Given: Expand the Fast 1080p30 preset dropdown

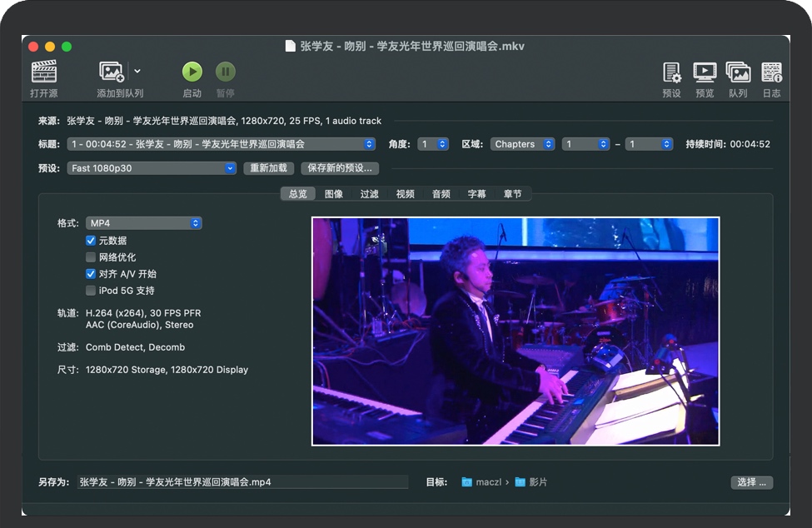Looking at the screenshot, I should 152,168.
